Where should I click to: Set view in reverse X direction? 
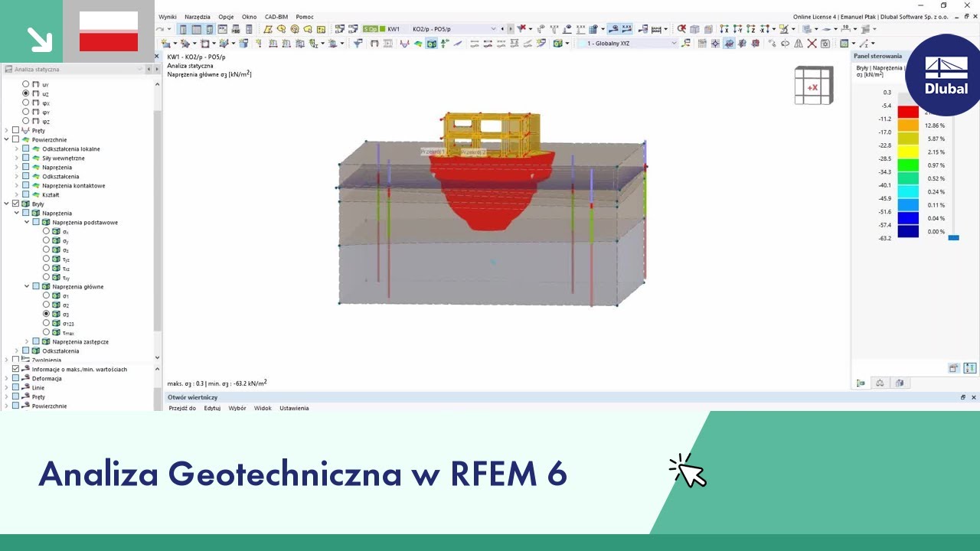tap(765, 29)
